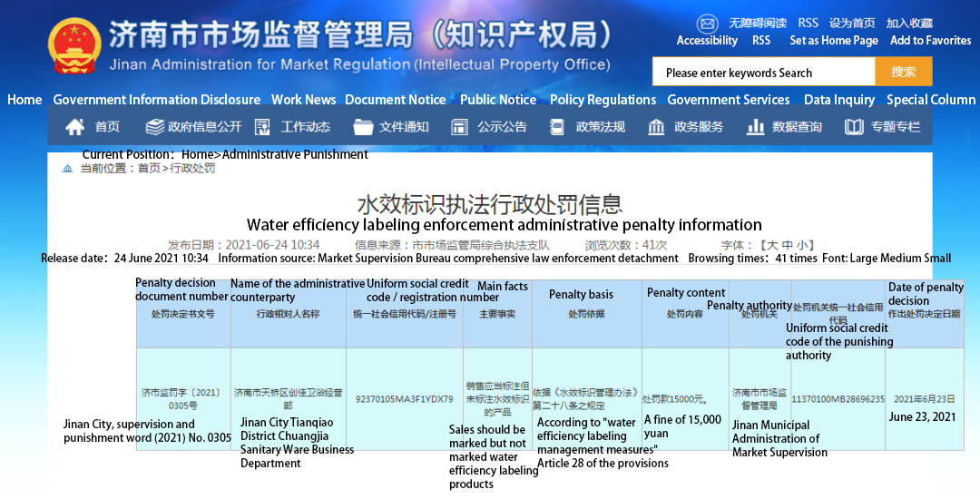Open the 无障碍阅读 accessibility link
Screen dimensions: 980x499
click(758, 24)
